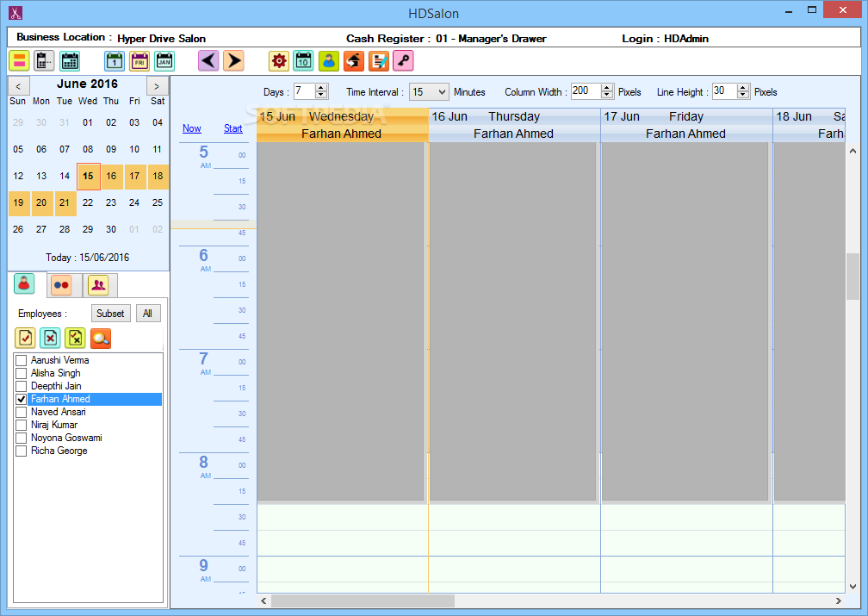868x616 pixels.
Task: Click the vertical scrollbar thumb in schedule
Action: click(852, 277)
